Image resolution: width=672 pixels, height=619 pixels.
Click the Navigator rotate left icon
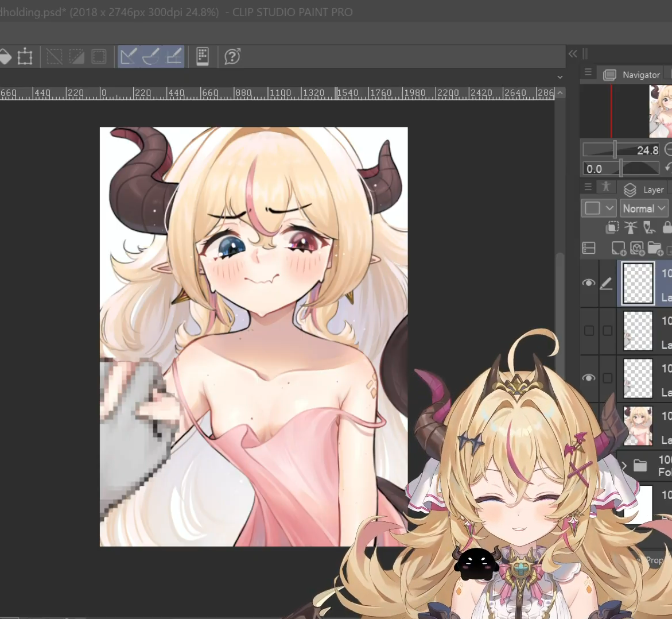point(668,168)
